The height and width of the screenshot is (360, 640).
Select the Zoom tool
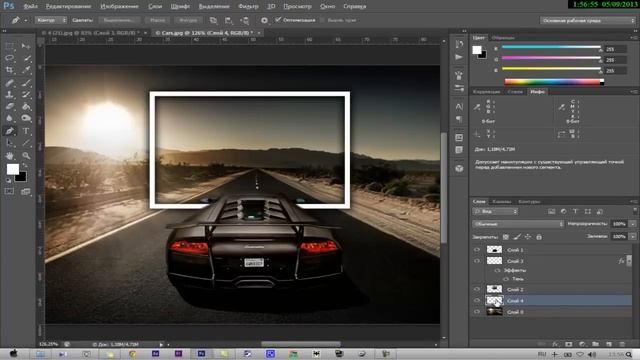point(26,156)
